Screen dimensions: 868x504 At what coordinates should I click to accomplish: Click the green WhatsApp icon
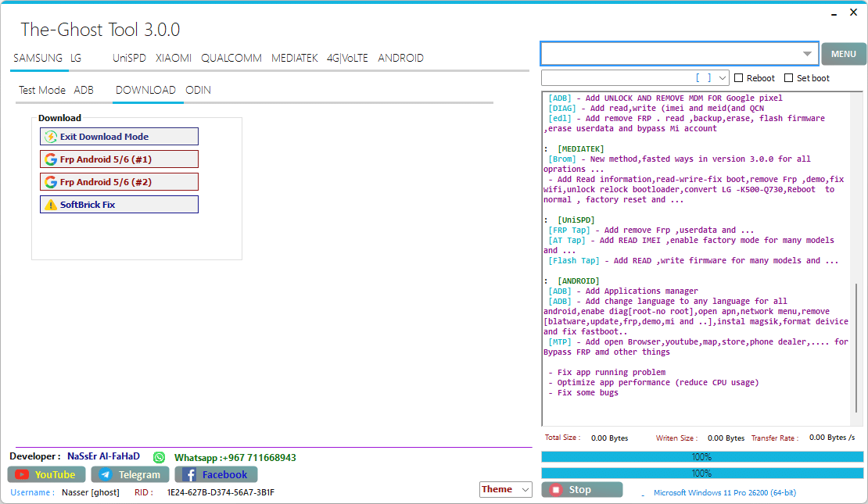click(x=159, y=458)
